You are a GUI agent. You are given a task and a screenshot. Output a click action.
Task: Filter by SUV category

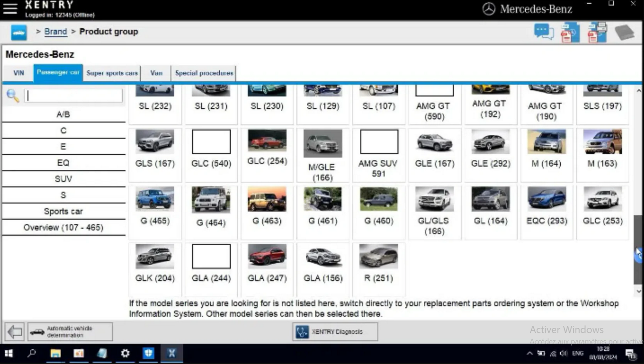tap(64, 179)
